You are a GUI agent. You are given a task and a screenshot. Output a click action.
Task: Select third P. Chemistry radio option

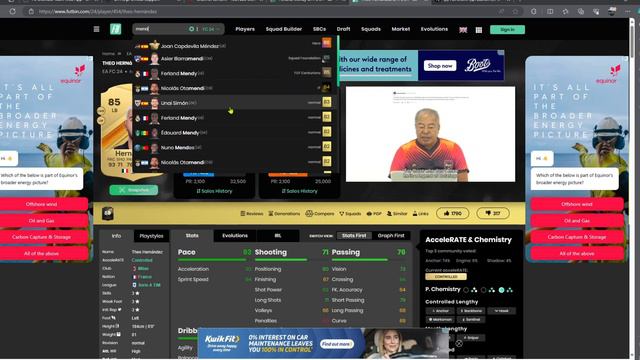click(502, 290)
